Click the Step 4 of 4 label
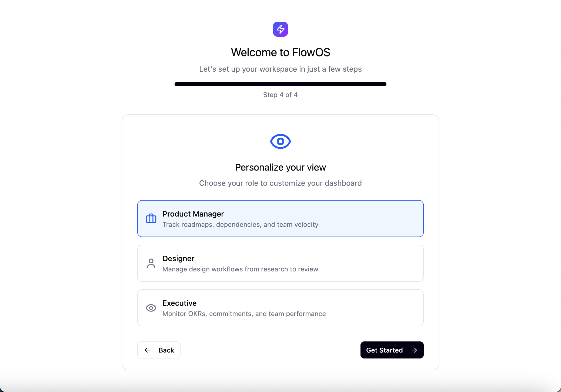Viewport: 561px width, 392px height. click(280, 95)
